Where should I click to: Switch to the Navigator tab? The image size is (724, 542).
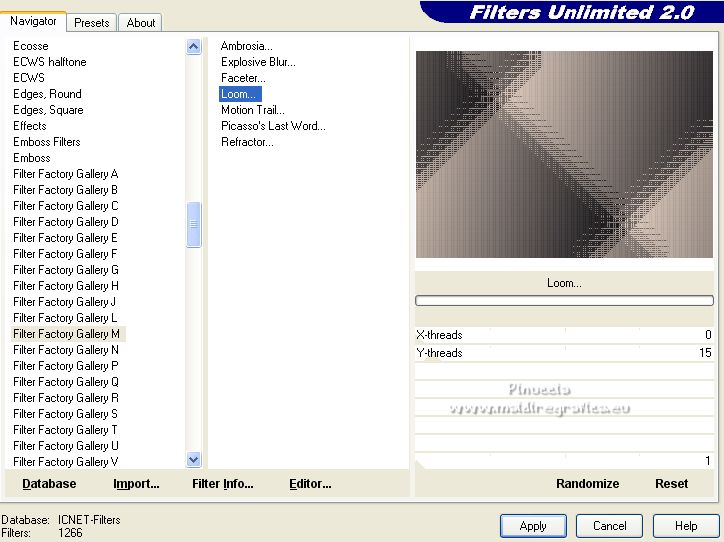[33, 21]
